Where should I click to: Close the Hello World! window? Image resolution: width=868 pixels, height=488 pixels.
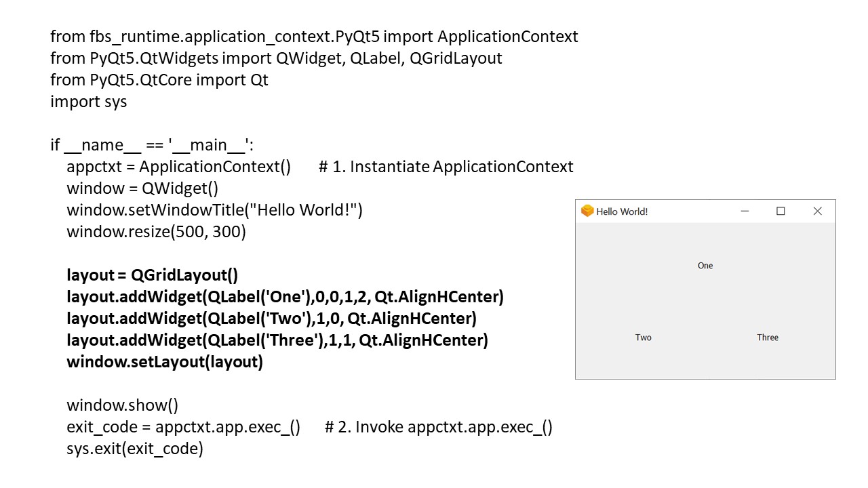817,211
